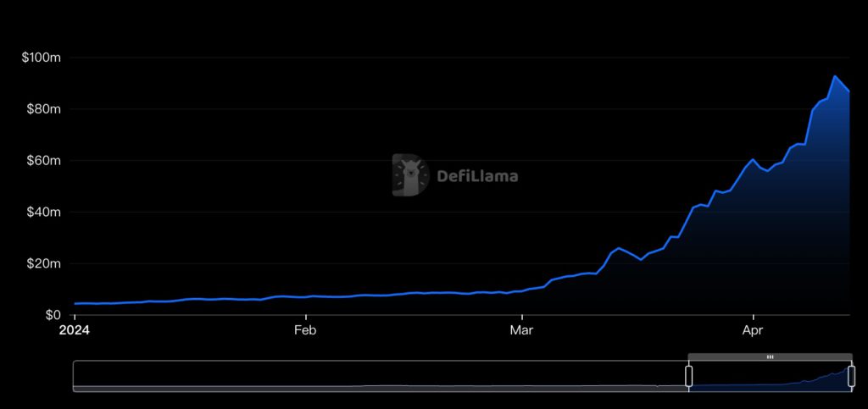Click the $0 y-axis label
Viewport: 868px width, 409px height.
pyautogui.click(x=53, y=315)
